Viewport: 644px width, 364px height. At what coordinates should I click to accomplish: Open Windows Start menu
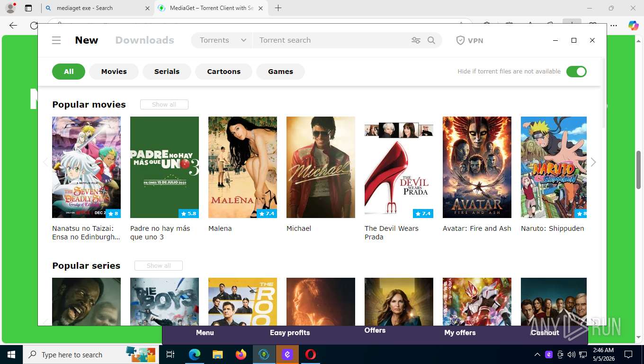(x=11, y=355)
